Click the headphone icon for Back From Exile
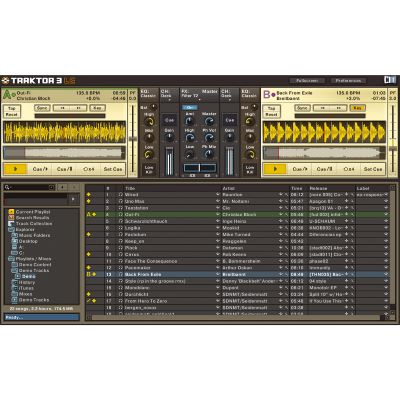This screenshot has height=400, width=400. pyautogui.click(x=120, y=274)
